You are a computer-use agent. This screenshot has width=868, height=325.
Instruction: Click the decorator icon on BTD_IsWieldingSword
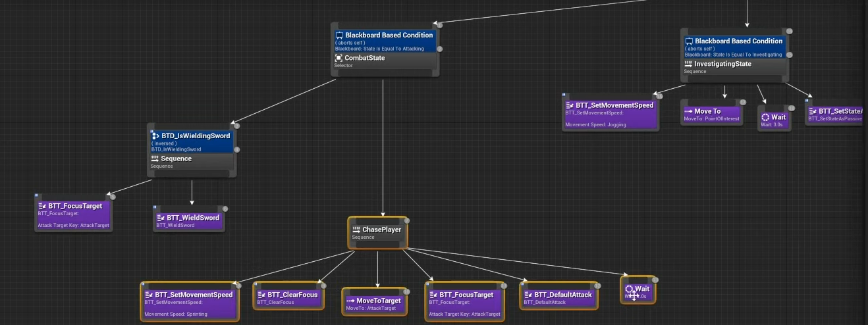pos(155,136)
